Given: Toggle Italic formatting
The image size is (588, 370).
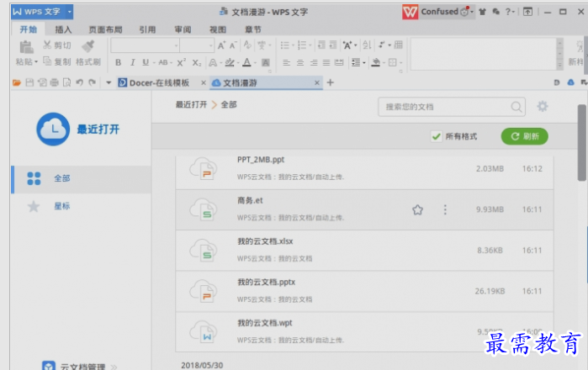Looking at the screenshot, I should click(132, 62).
